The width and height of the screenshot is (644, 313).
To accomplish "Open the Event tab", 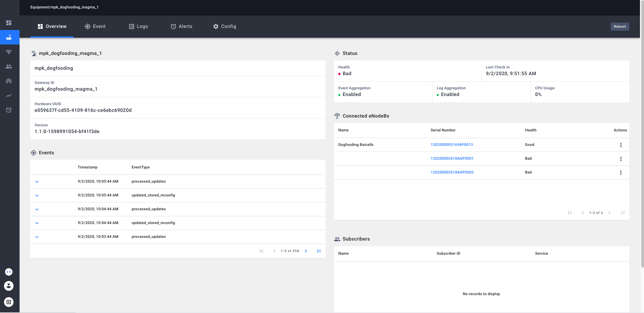I will (95, 27).
